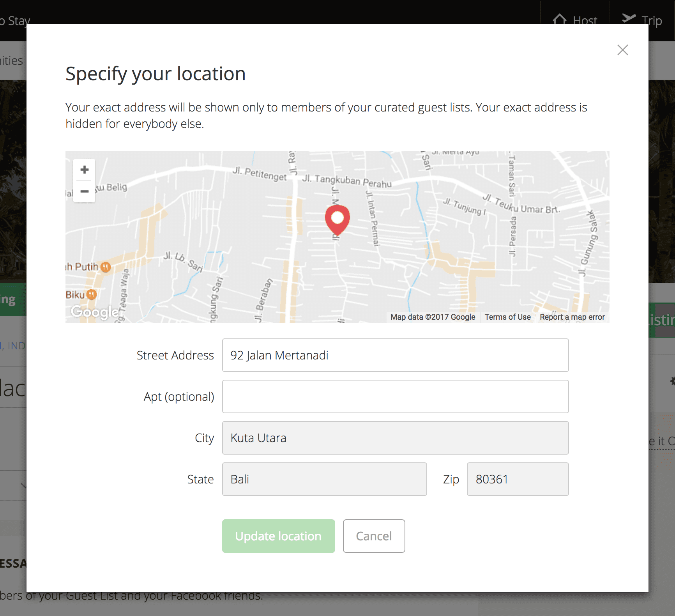Select the Biku restaurant icon on map
This screenshot has height=616, width=675.
tap(92, 294)
